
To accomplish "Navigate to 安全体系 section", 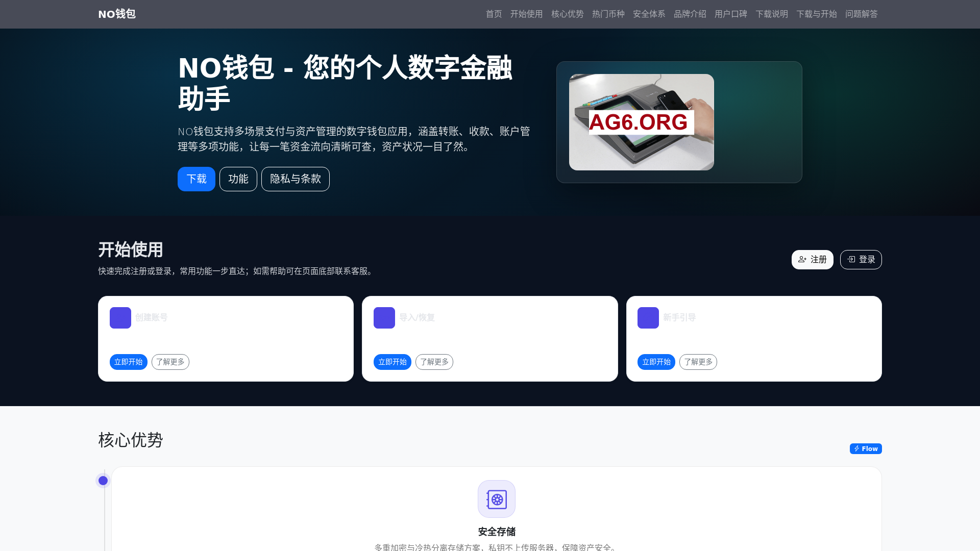I will pos(649,14).
